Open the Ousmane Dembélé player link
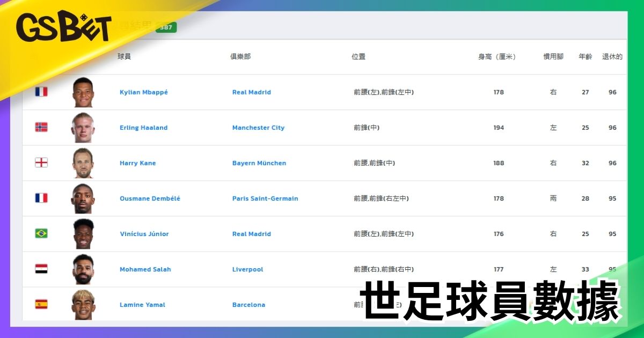Viewport: 644px width, 338px height. pyautogui.click(x=150, y=199)
